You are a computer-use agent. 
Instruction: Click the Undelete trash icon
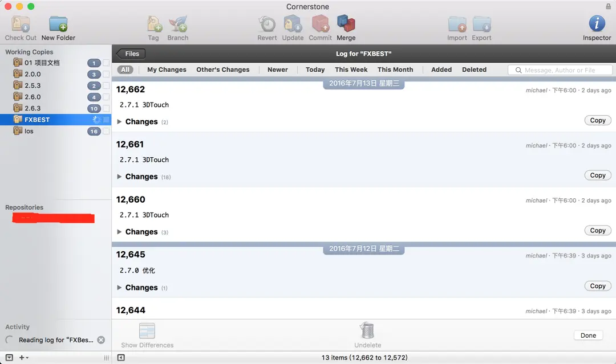pos(368,330)
